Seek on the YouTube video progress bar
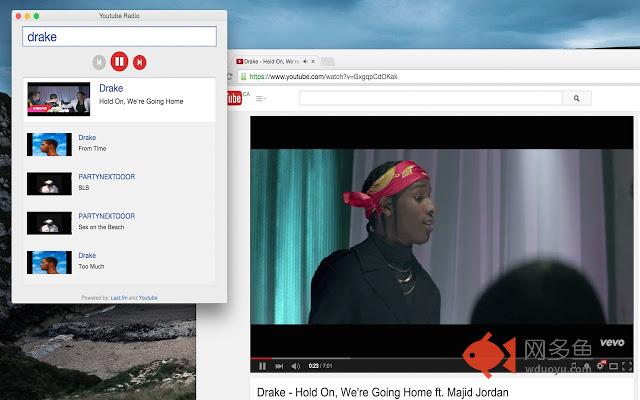Image resolution: width=640 pixels, height=400 pixels. [442, 358]
